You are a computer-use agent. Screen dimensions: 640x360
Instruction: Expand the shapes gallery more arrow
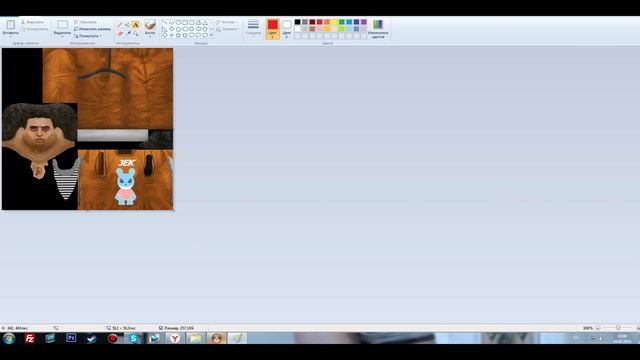(211, 35)
